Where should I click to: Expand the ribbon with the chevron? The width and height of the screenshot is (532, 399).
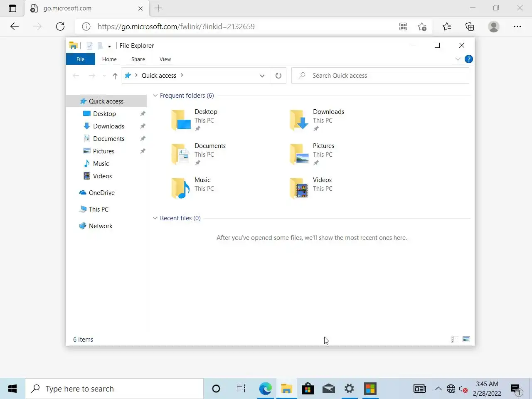tap(458, 59)
